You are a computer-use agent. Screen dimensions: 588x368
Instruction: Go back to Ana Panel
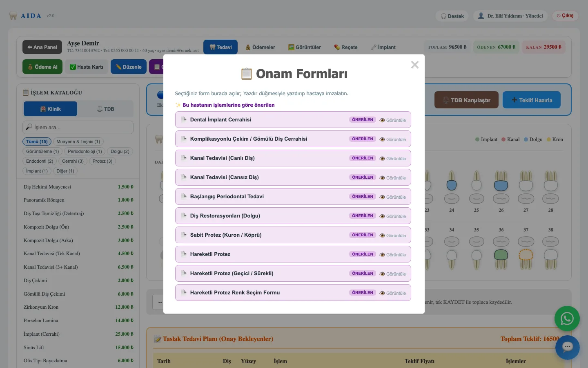coord(42,47)
